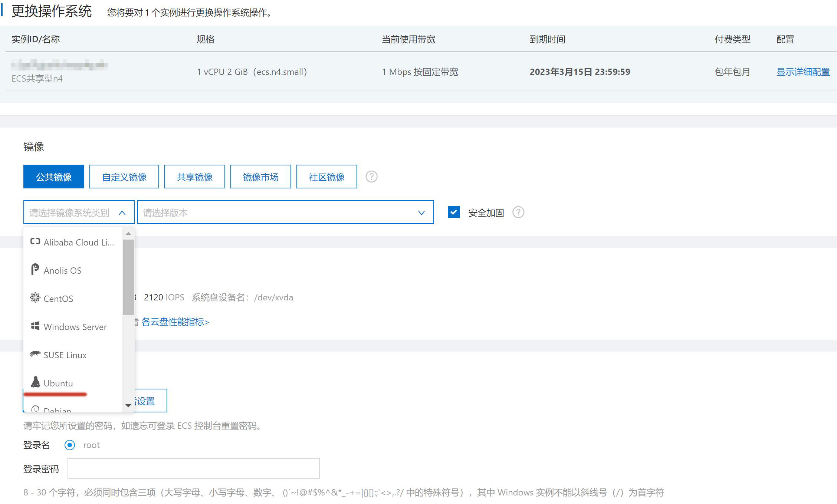
Task: Open the 请选择版本 version dropdown
Action: click(285, 213)
